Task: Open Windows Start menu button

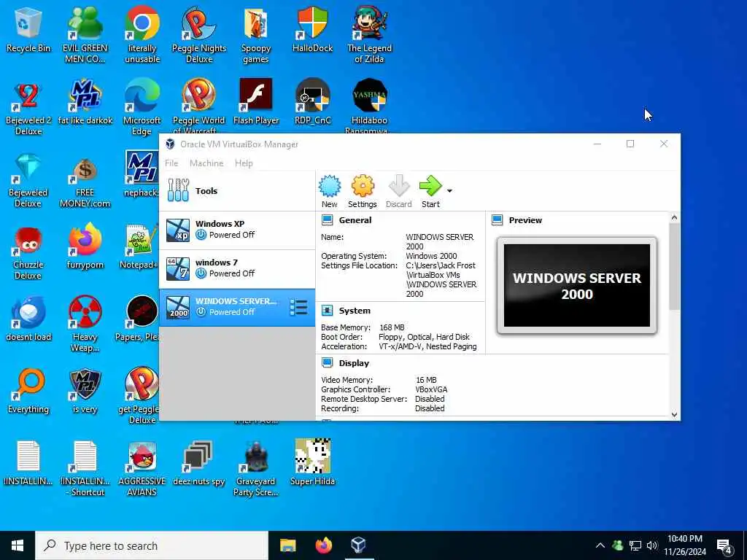Action: [x=18, y=545]
